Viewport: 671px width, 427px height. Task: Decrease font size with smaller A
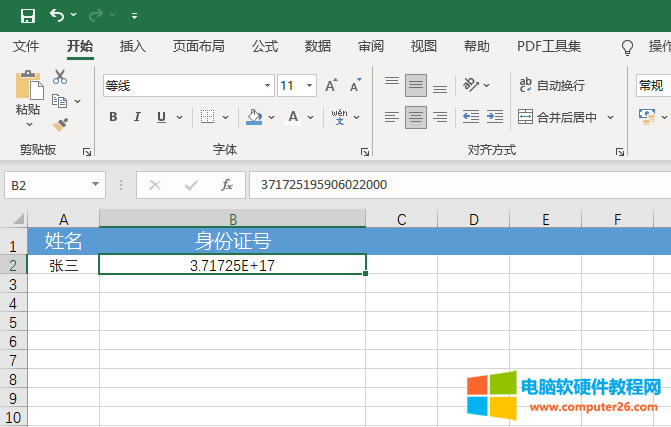(356, 86)
